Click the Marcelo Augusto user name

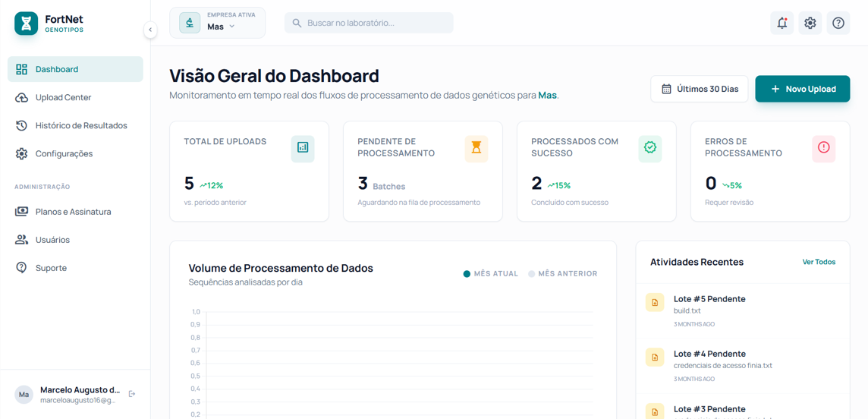[80, 389]
